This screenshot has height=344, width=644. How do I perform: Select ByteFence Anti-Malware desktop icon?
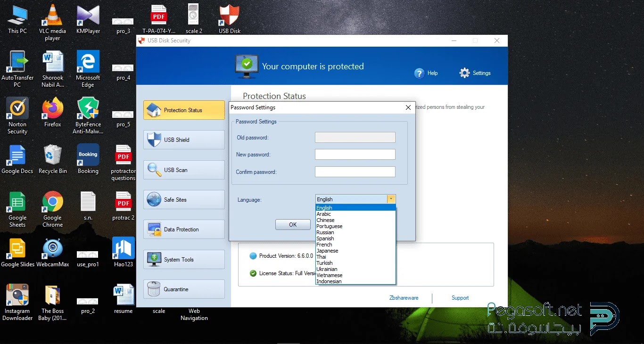coord(88,115)
